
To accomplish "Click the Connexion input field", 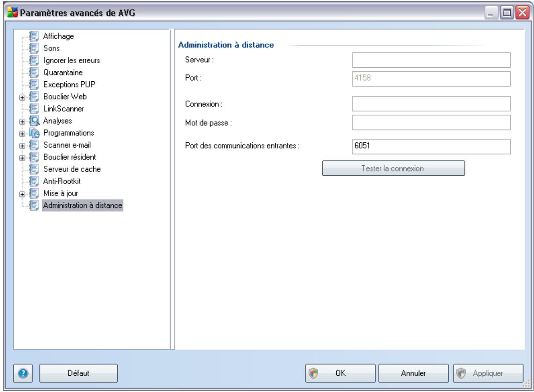I will pyautogui.click(x=431, y=103).
